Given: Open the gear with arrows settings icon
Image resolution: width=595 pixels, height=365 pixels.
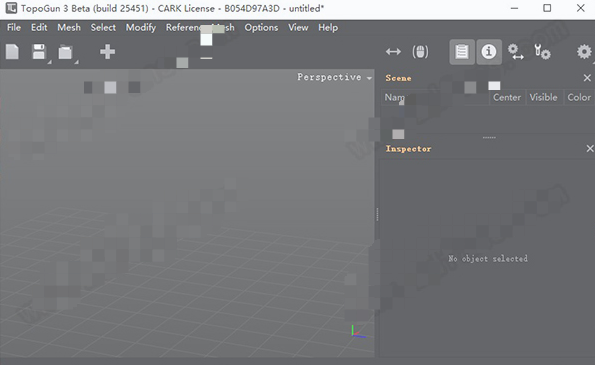Looking at the screenshot, I should coord(516,52).
